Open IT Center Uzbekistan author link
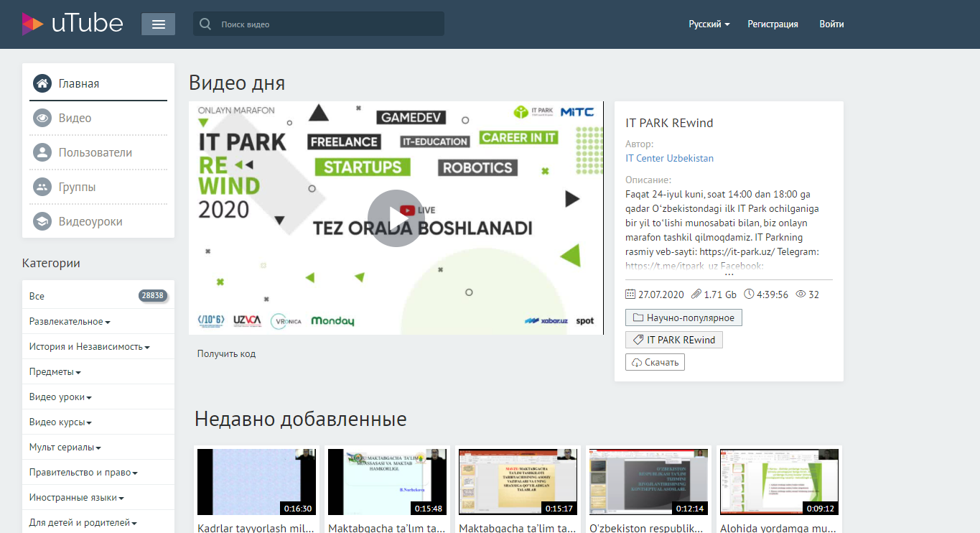 669,158
